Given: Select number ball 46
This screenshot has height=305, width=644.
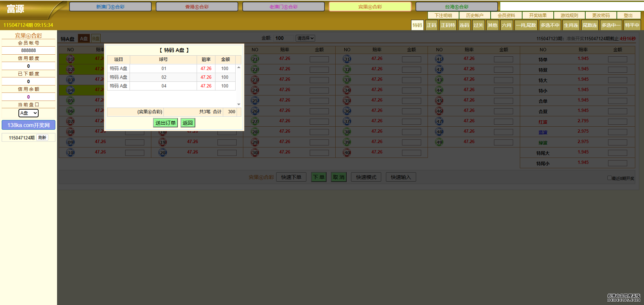Looking at the screenshot, I should (439, 111).
